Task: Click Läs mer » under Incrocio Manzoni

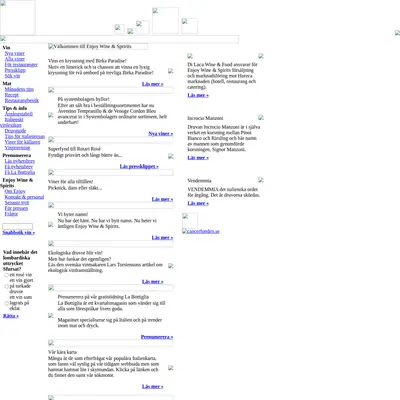Action: tap(198, 158)
